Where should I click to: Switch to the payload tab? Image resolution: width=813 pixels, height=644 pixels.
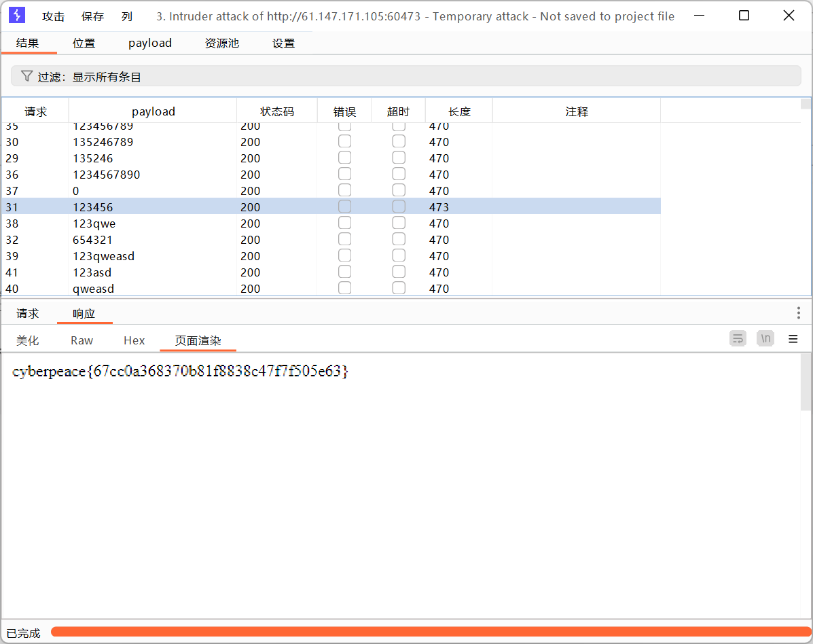(x=150, y=43)
